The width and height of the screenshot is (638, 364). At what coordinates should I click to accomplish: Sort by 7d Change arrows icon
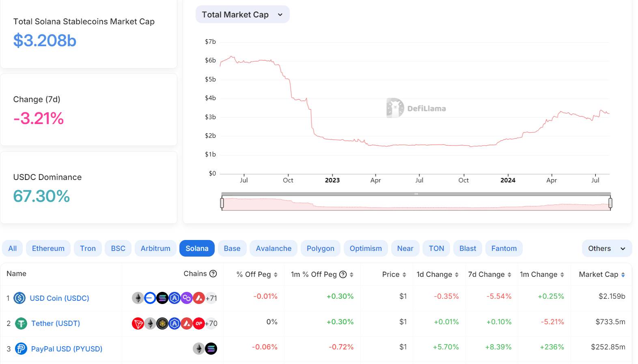point(509,275)
